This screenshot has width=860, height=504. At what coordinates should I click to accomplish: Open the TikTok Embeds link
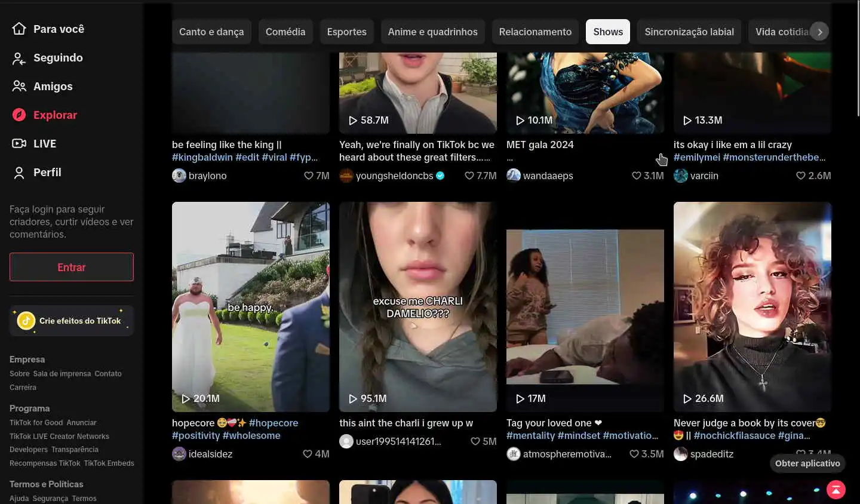click(109, 463)
